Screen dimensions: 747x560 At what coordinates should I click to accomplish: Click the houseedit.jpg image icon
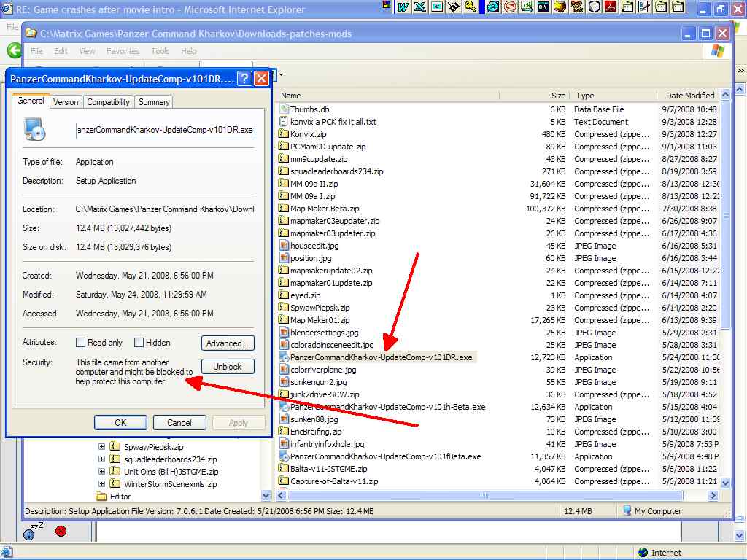[x=285, y=246]
